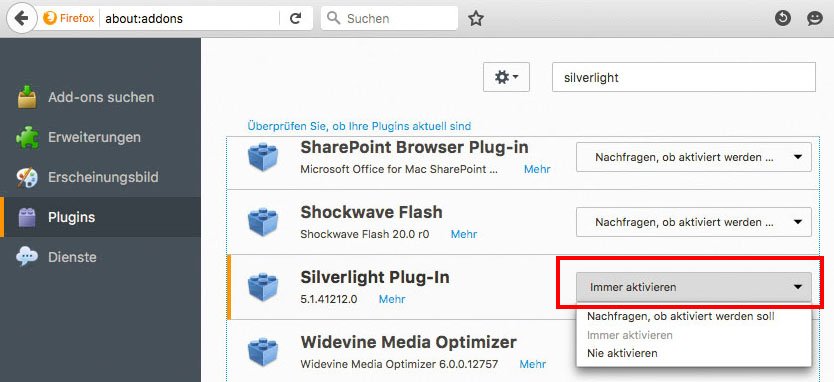Open the Erscheinungsbild sidebar section
This screenshot has width=834, height=382.
[x=101, y=177]
